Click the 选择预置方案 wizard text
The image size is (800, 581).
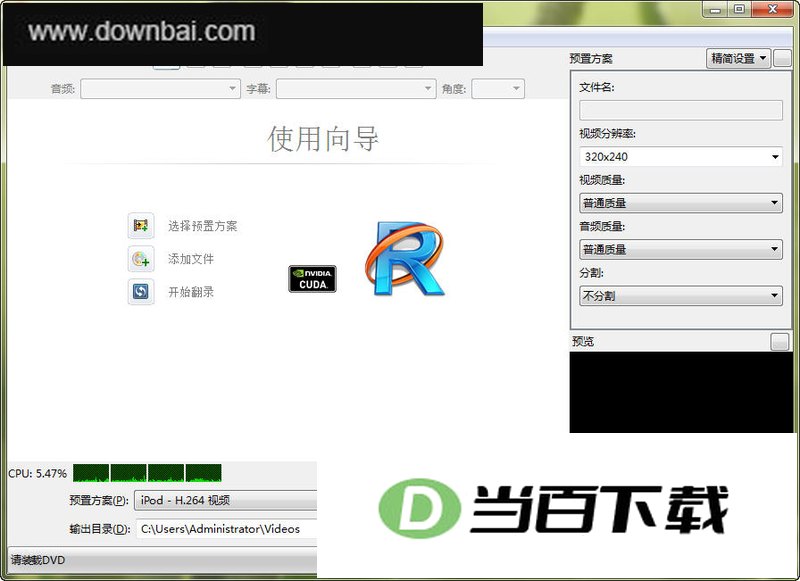pyautogui.click(x=203, y=226)
